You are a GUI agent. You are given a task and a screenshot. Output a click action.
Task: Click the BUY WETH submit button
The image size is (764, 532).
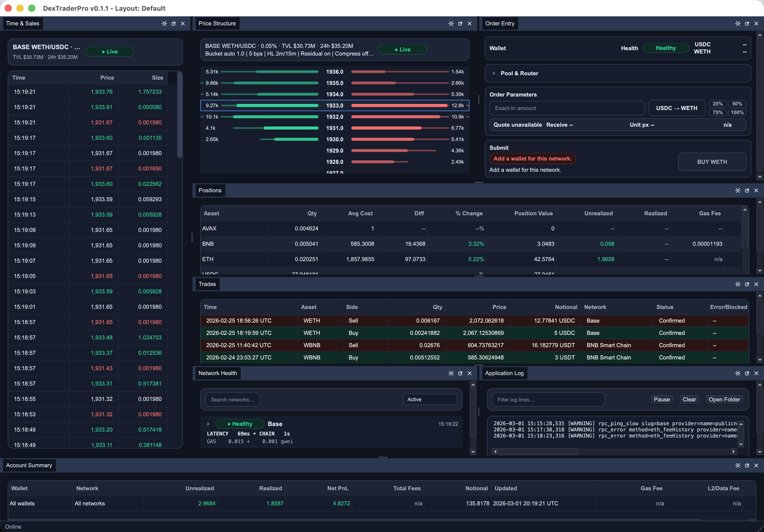click(x=712, y=162)
